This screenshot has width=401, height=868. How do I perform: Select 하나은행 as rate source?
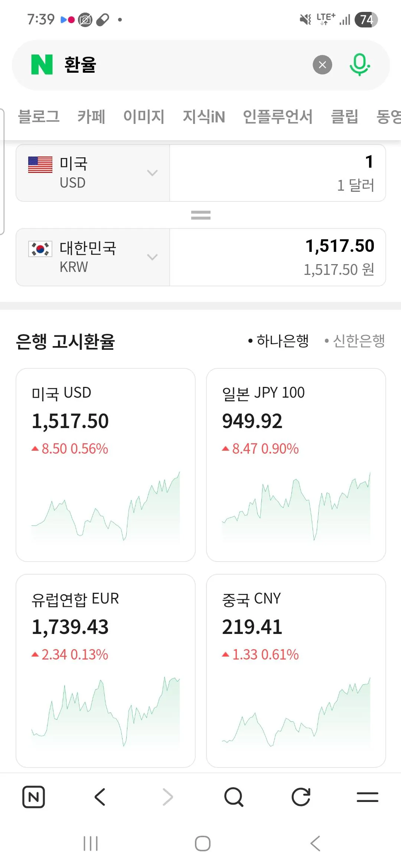coord(279,341)
